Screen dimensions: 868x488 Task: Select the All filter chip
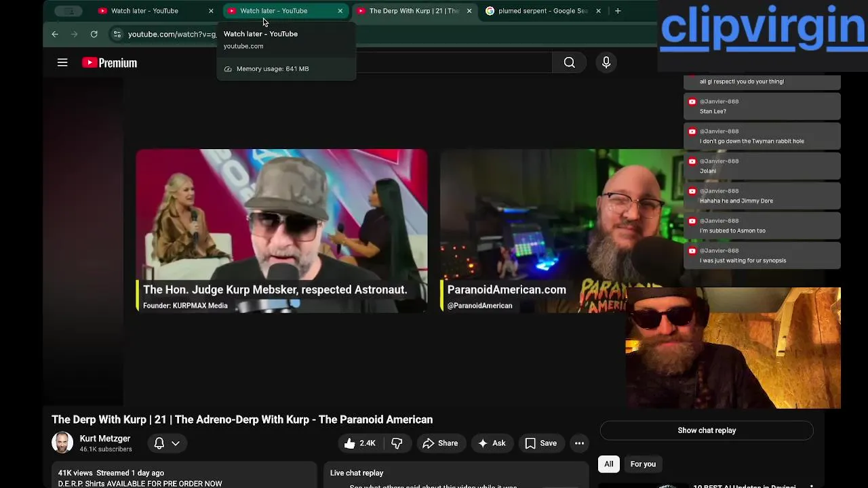[609, 464]
